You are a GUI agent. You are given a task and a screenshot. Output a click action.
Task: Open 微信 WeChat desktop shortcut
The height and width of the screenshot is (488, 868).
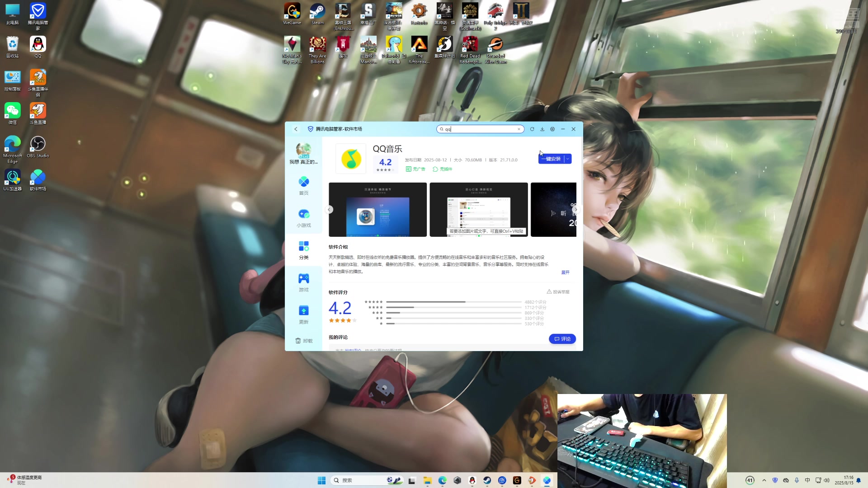[13, 113]
